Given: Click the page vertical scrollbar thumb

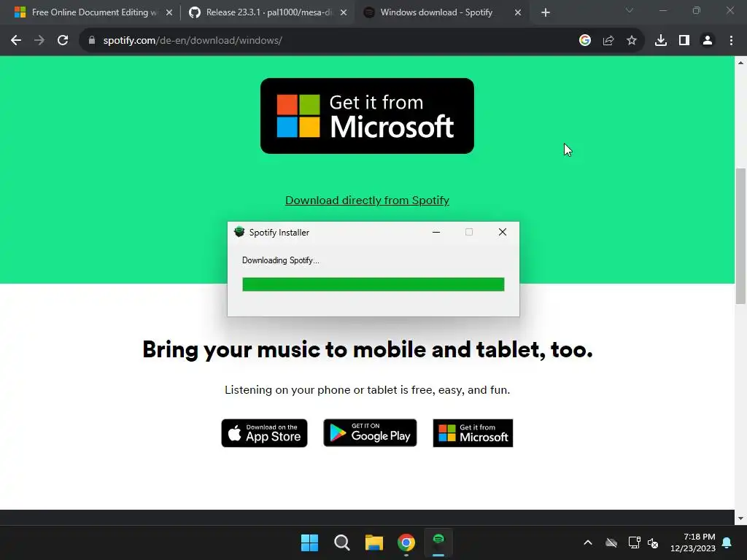Looking at the screenshot, I should click(740, 236).
